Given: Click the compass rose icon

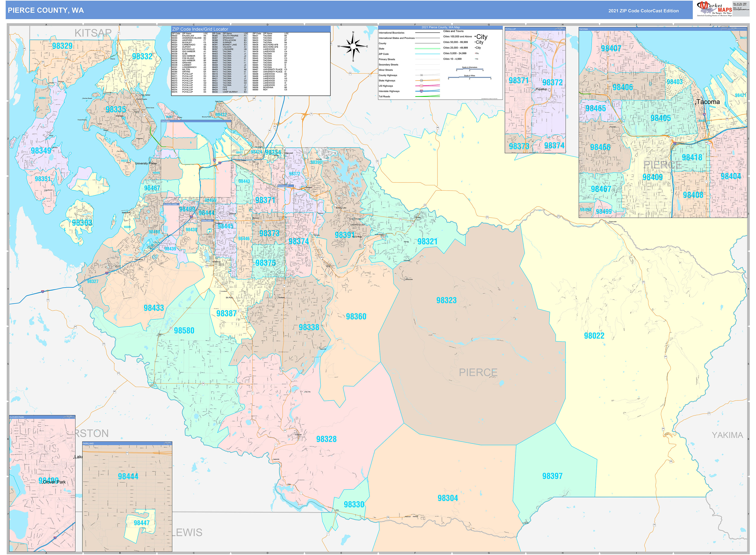Looking at the screenshot, I should click(x=353, y=46).
